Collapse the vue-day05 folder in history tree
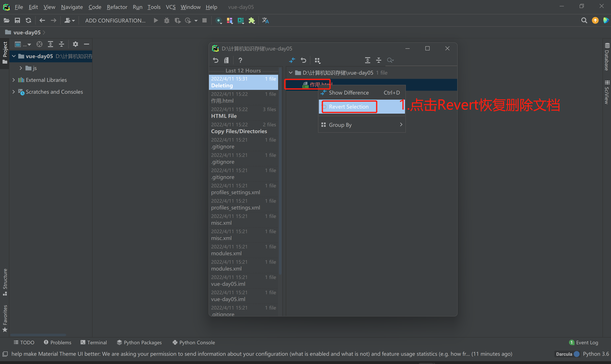This screenshot has height=364, width=611. click(290, 73)
